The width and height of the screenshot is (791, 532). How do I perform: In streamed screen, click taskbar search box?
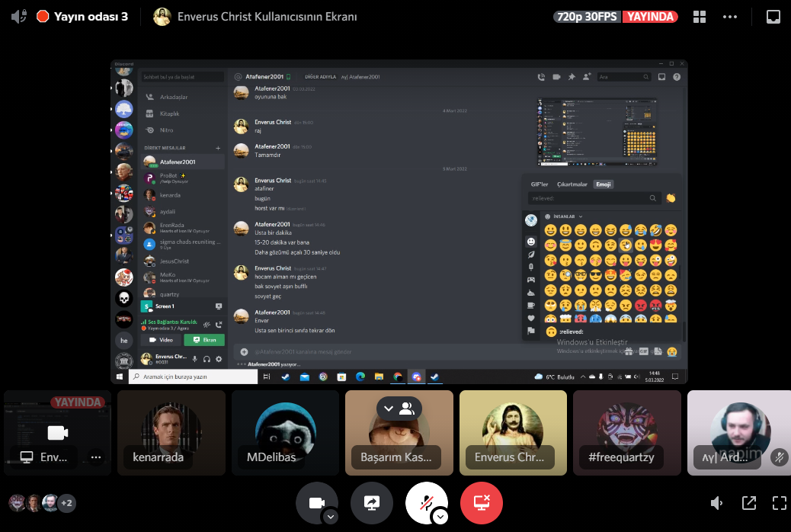tap(194, 377)
